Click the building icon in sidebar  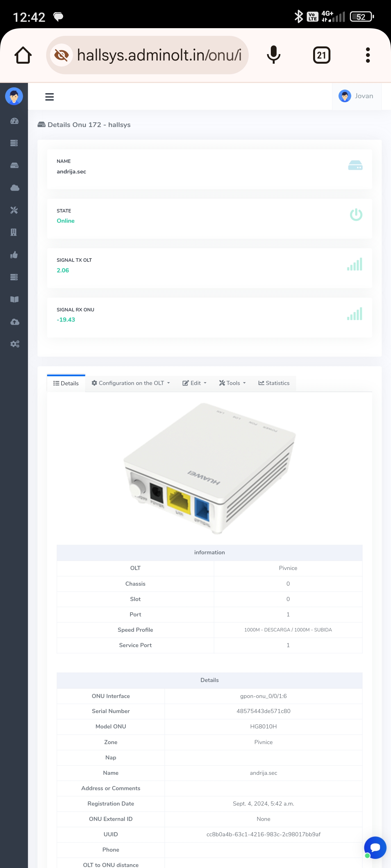(x=14, y=232)
